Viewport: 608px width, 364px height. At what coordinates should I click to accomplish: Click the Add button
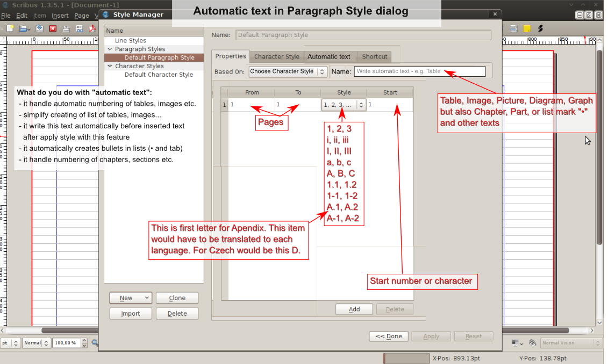click(x=354, y=309)
